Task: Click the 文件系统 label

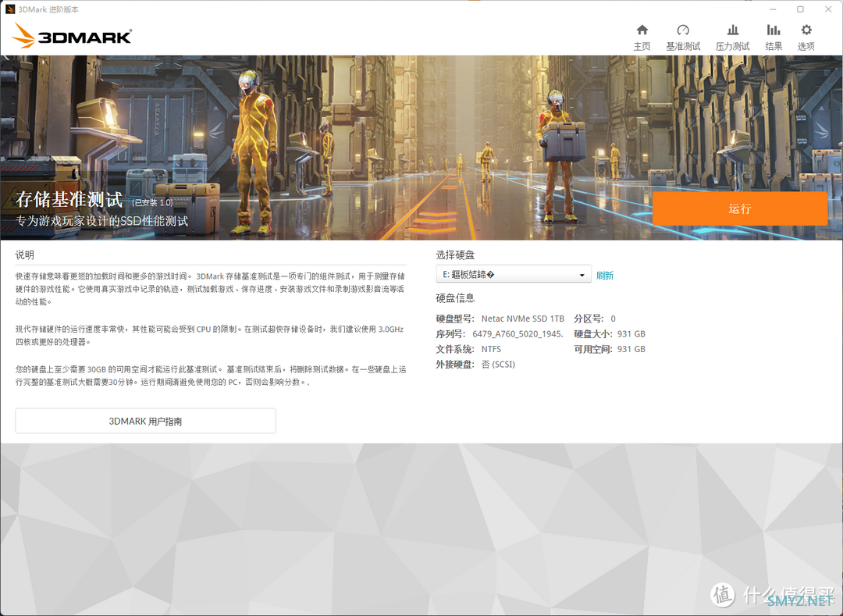Action: click(455, 349)
